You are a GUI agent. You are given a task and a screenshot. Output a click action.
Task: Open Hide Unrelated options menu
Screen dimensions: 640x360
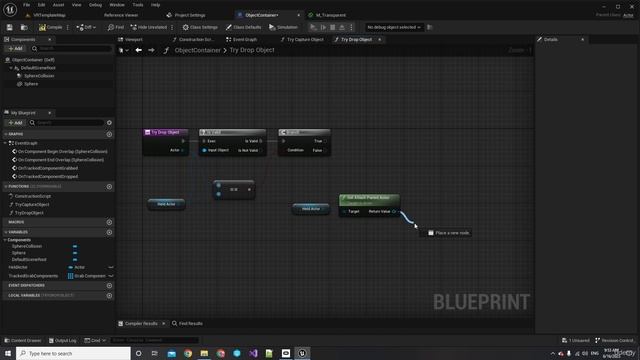pos(172,27)
